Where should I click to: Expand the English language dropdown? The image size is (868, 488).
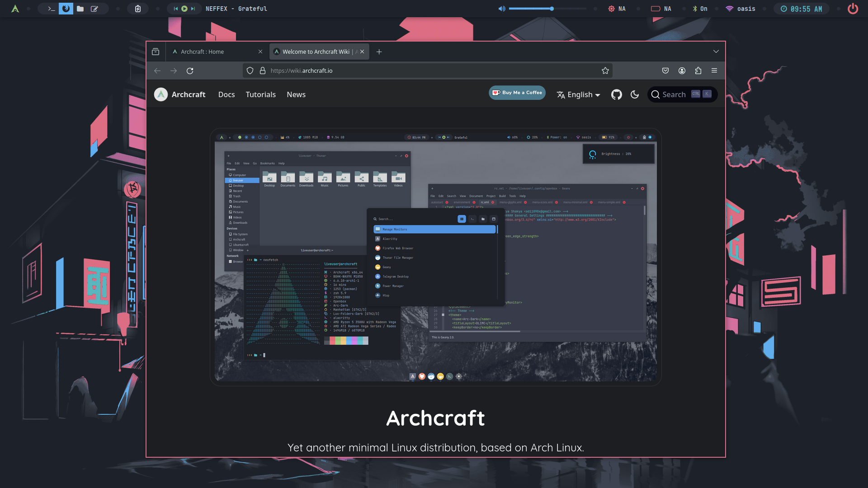pyautogui.click(x=578, y=94)
